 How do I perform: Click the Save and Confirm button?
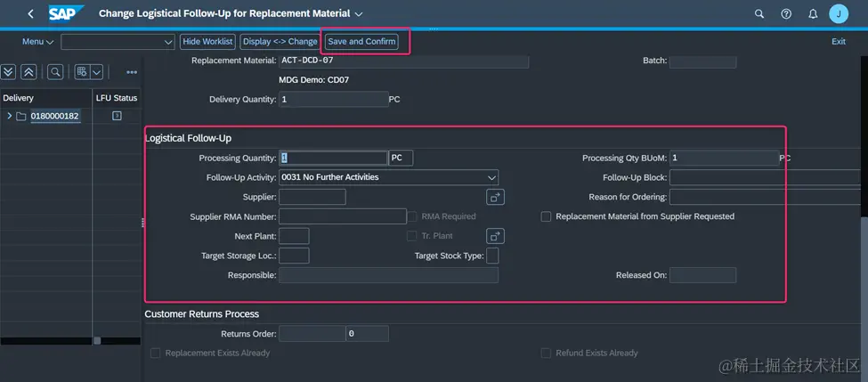pyautogui.click(x=362, y=42)
